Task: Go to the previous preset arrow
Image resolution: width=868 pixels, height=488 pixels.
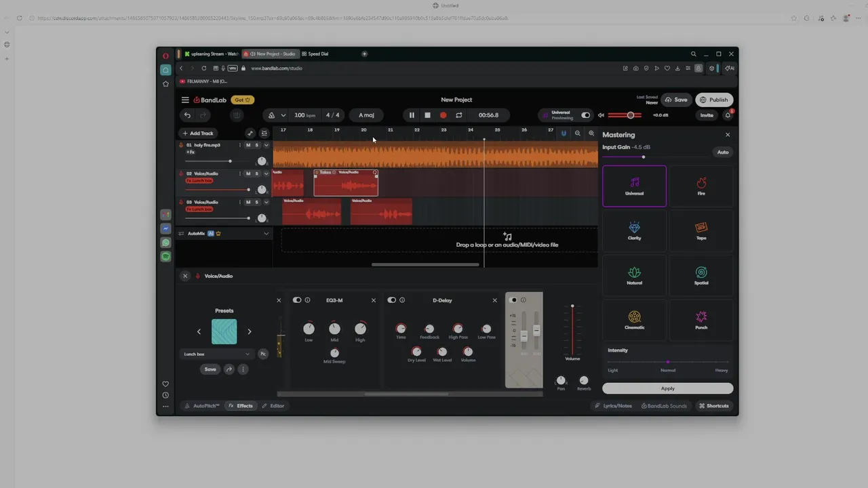Action: 199,331
